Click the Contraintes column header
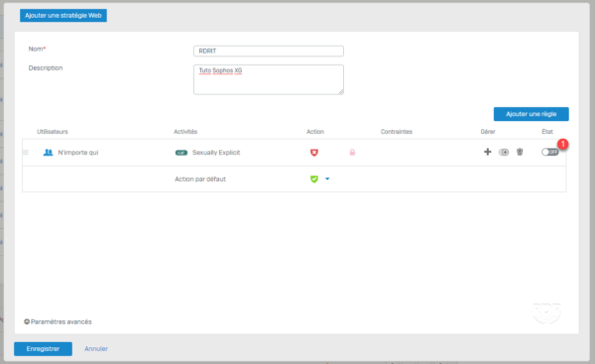This screenshot has width=595, height=364. tap(396, 132)
